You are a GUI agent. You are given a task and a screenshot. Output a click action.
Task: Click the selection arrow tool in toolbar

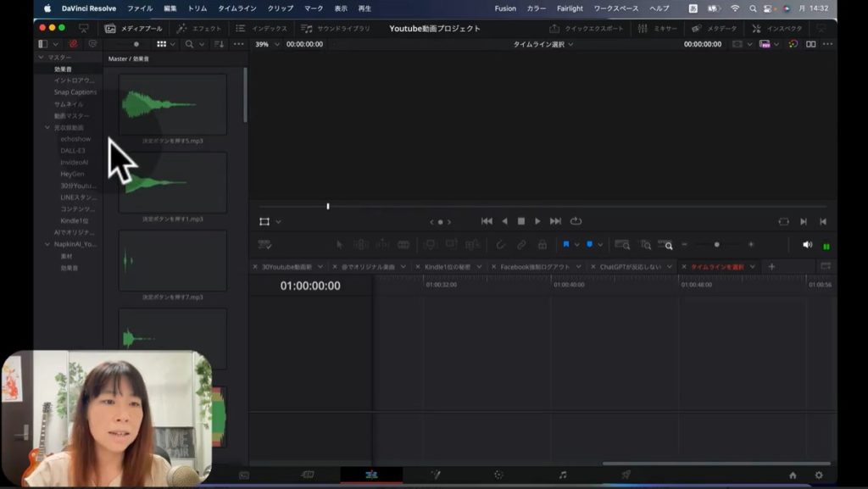[x=340, y=245]
